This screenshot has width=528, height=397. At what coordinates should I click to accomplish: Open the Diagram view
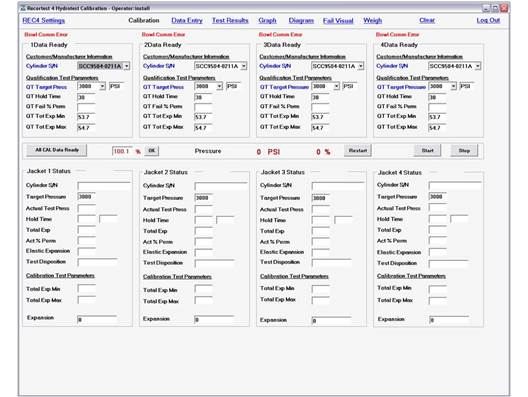(x=301, y=20)
